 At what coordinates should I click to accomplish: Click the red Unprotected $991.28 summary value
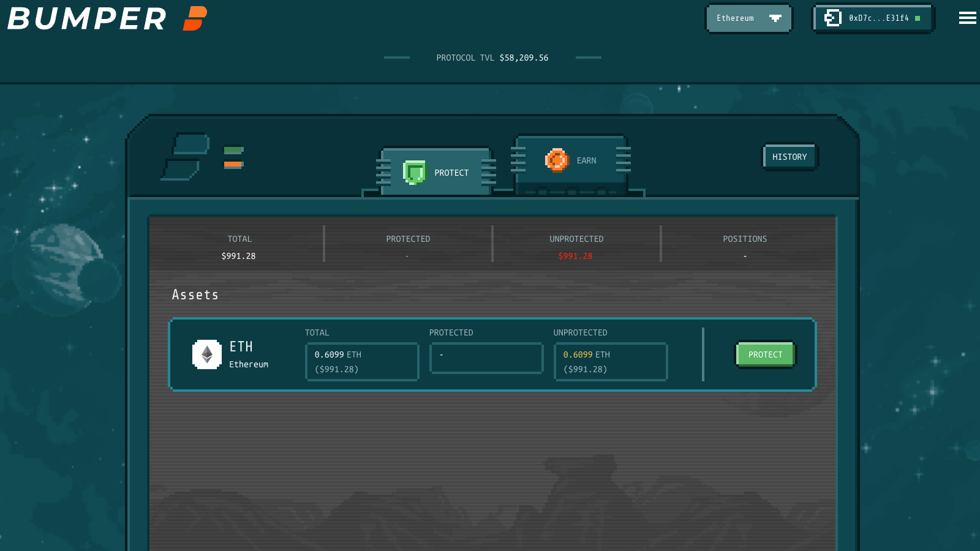(575, 256)
